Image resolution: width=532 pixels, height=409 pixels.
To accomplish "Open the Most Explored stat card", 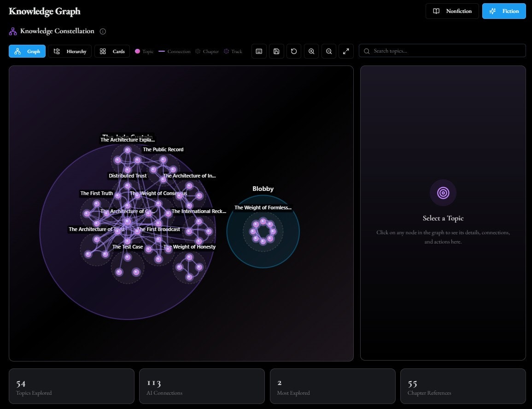I will point(333,386).
